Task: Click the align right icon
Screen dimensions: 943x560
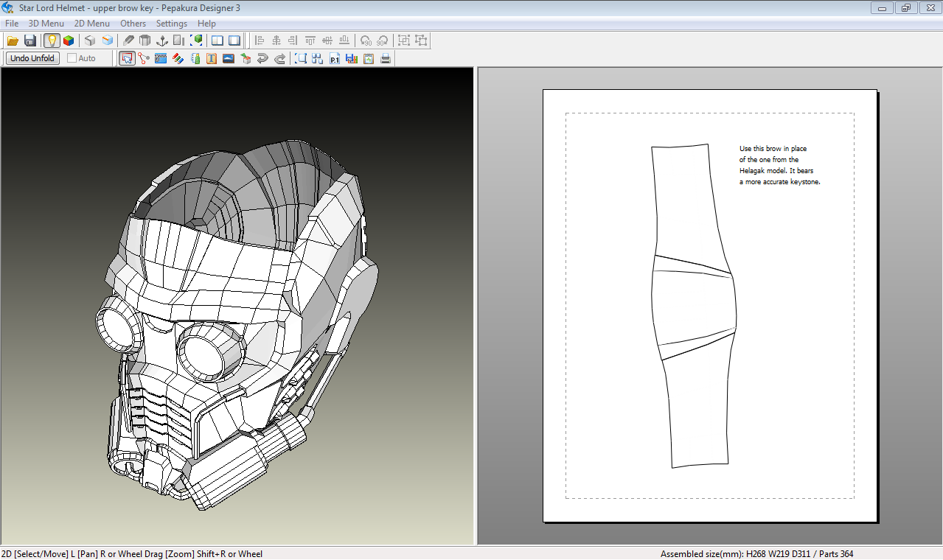Action: coord(293,41)
